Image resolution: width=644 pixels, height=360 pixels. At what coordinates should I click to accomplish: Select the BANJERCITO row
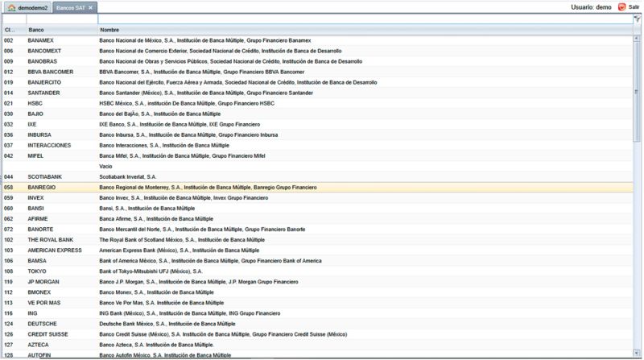[x=317, y=82]
